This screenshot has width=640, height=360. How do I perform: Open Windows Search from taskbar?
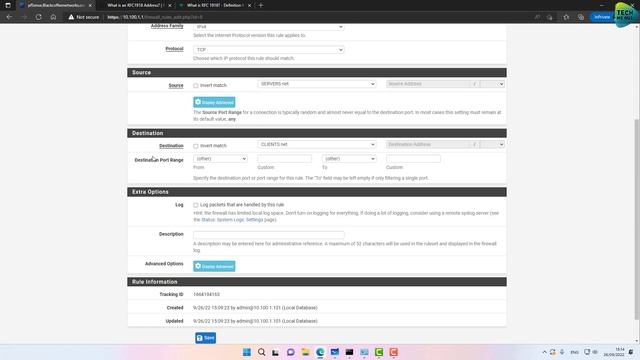[261, 352]
